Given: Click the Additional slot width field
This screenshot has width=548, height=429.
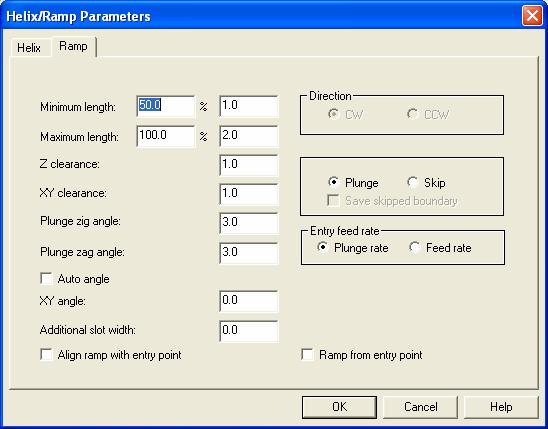Looking at the screenshot, I should click(x=248, y=331).
